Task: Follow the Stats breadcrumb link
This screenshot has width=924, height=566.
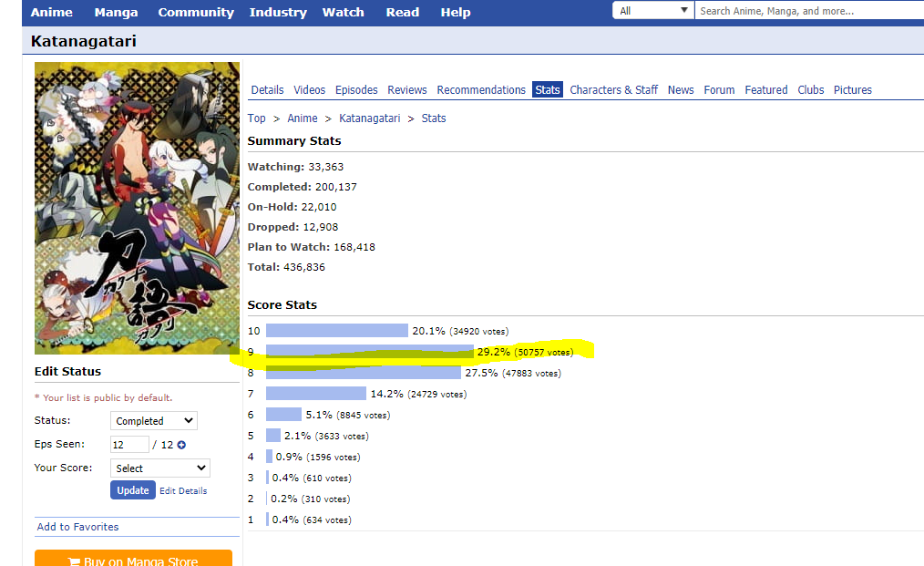Action: click(434, 118)
